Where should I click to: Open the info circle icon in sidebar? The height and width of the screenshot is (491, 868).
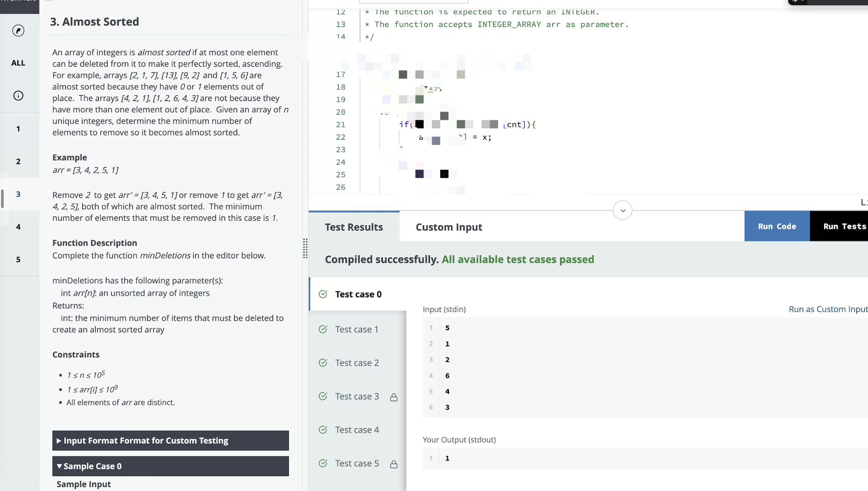[18, 96]
